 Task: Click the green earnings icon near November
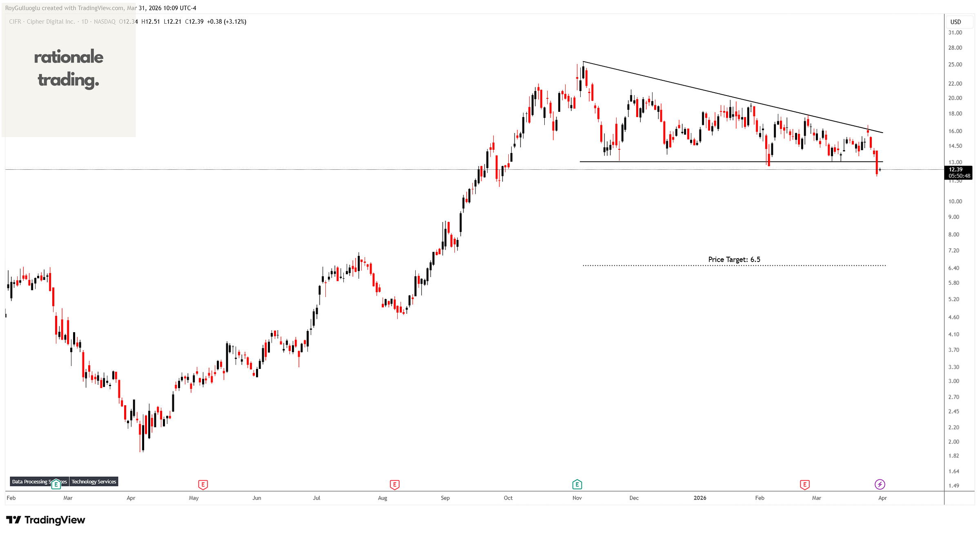(x=577, y=484)
